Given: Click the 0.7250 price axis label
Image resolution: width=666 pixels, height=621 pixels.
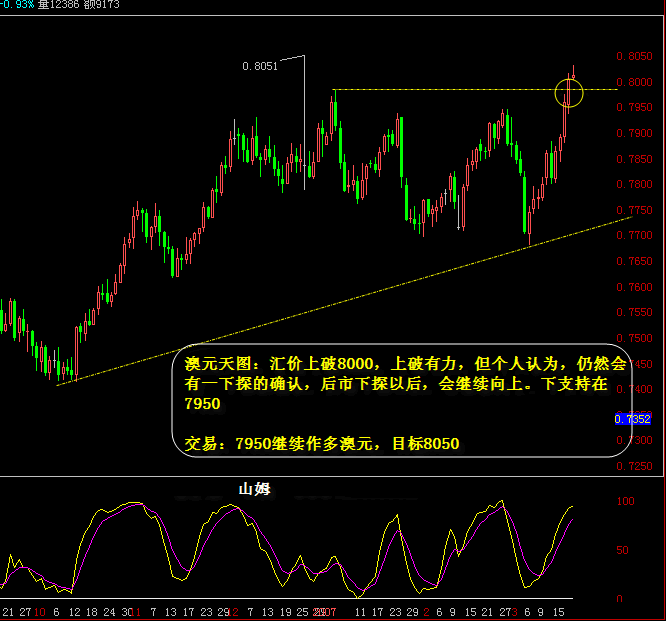Looking at the screenshot, I should [634, 466].
